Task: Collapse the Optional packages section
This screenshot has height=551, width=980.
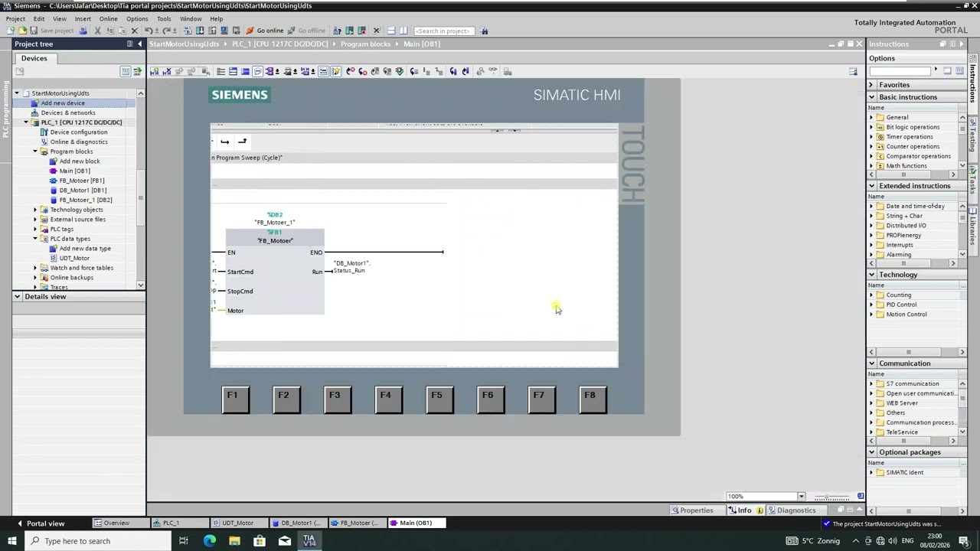Action: click(871, 452)
